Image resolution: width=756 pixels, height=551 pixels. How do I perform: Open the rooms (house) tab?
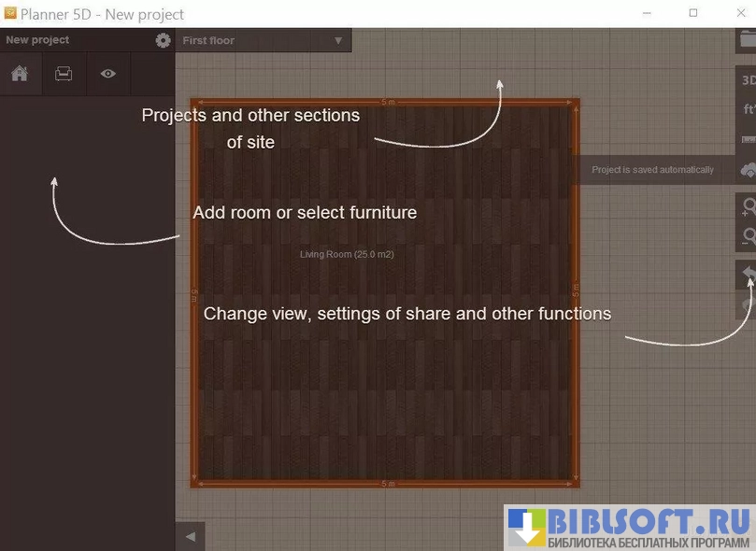[x=20, y=74]
